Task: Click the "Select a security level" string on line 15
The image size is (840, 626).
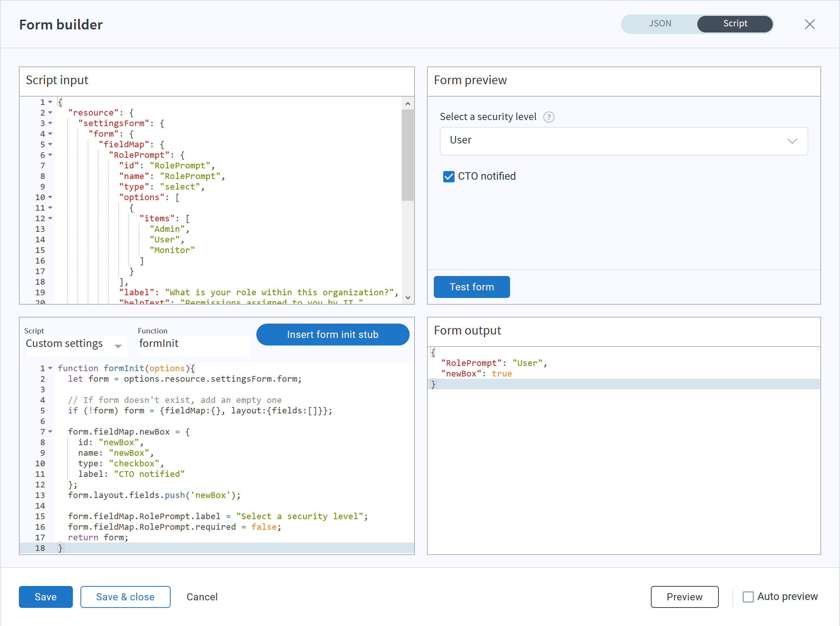Action: click(x=299, y=516)
